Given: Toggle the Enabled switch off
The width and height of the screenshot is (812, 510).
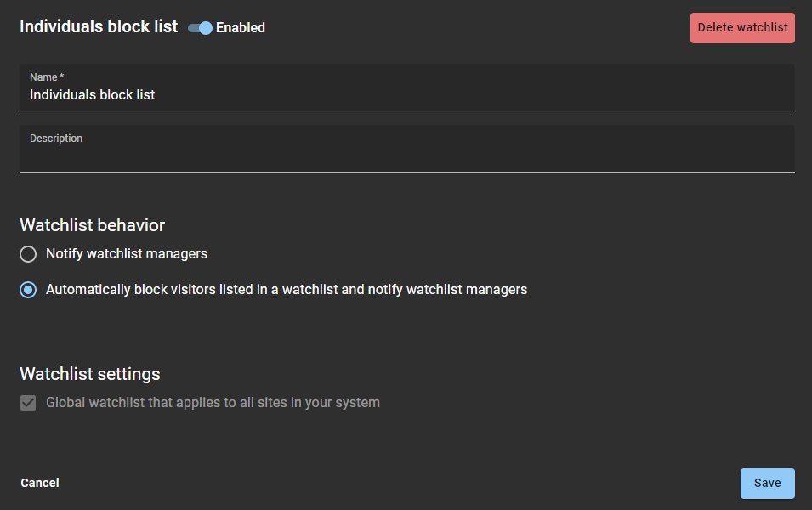Looking at the screenshot, I should coord(200,28).
